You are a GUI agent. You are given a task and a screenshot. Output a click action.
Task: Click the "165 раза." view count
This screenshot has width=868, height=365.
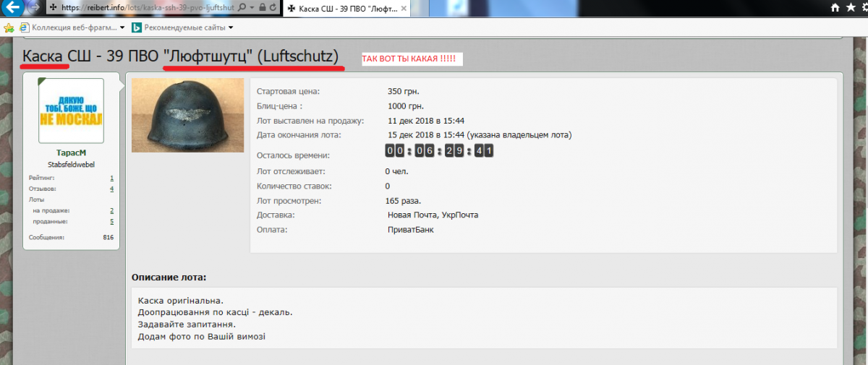coord(403,200)
